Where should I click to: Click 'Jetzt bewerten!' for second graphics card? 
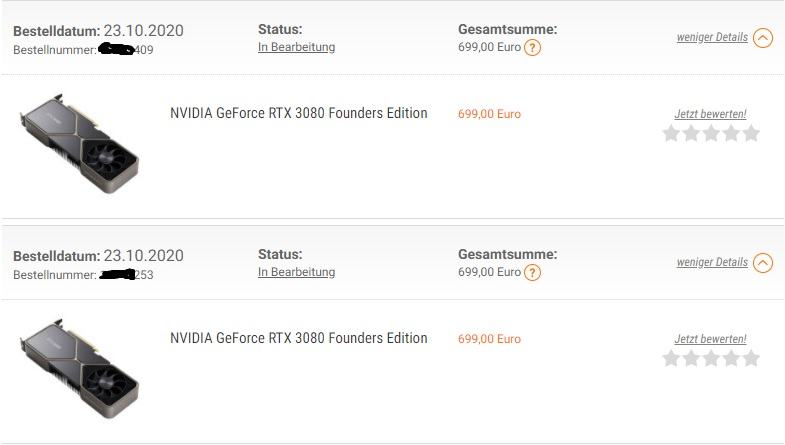[710, 339]
